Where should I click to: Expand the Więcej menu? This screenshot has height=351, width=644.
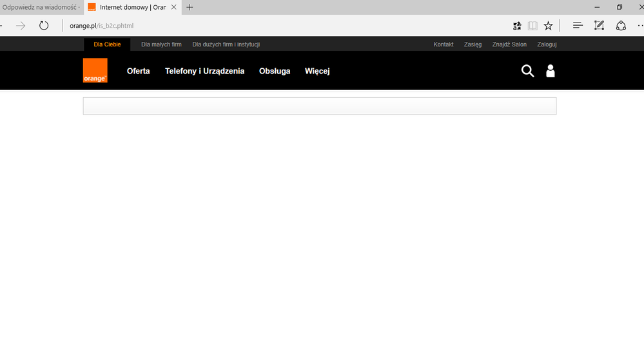tap(317, 71)
